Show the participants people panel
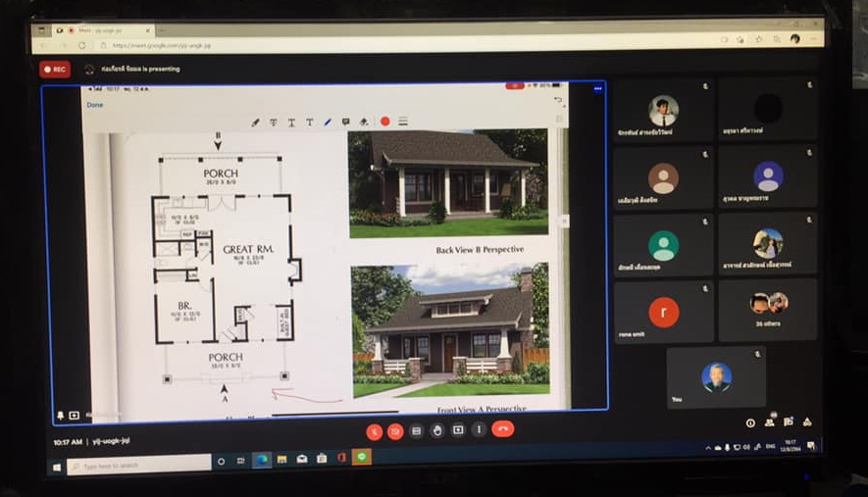868x497 pixels. (x=770, y=422)
